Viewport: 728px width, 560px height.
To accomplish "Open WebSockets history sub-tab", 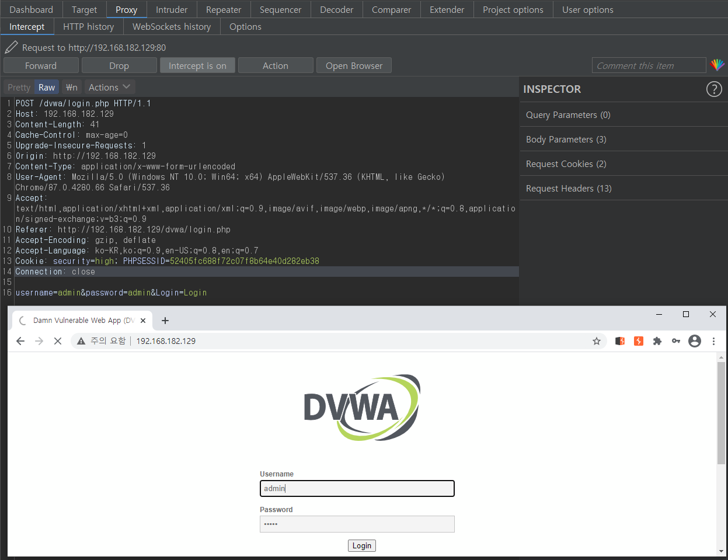I will [172, 26].
